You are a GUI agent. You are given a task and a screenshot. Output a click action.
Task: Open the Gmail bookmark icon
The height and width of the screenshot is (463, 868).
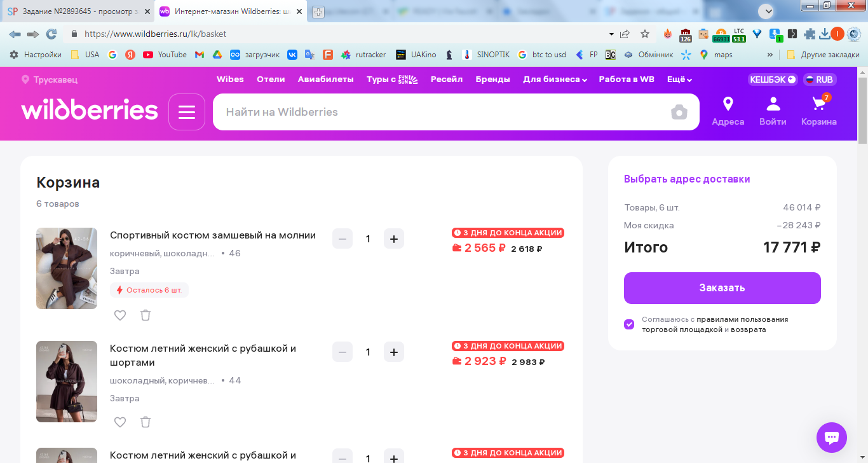(x=199, y=55)
